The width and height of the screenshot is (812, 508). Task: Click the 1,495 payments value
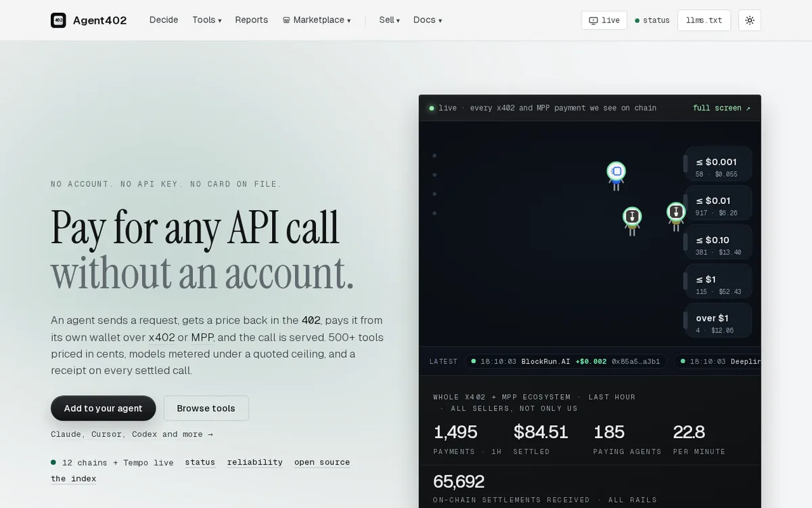pyautogui.click(x=455, y=431)
